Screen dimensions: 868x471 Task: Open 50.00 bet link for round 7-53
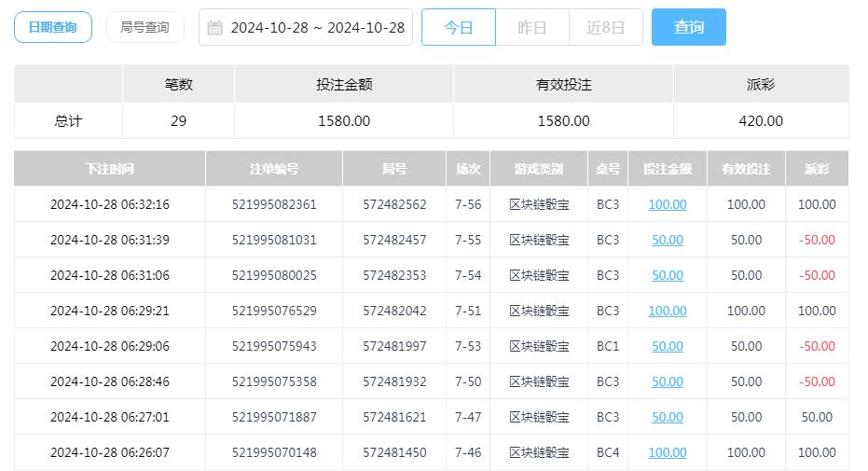(667, 346)
